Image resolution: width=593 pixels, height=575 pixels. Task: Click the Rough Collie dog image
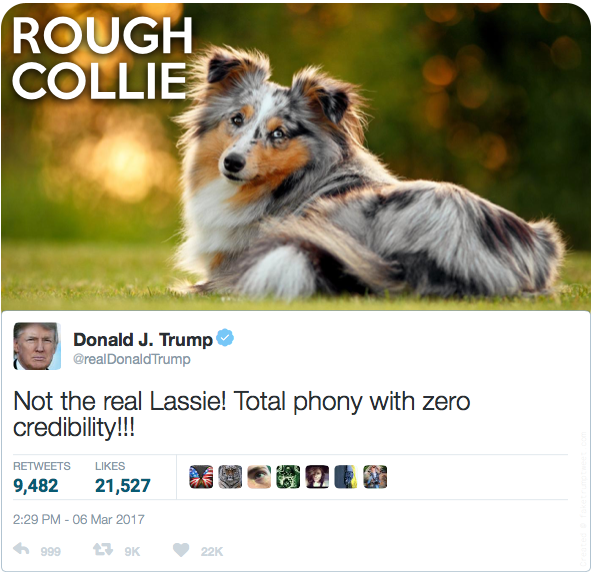coord(296,157)
